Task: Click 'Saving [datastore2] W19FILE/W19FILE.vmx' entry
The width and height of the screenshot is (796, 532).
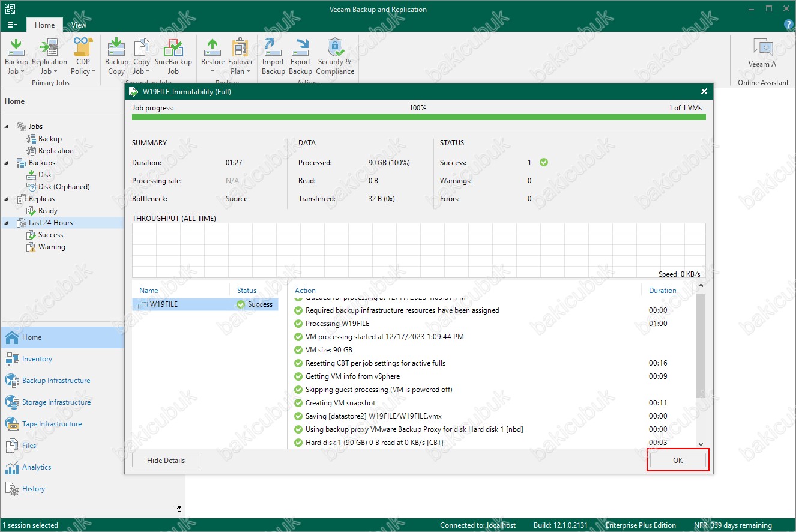Action: click(x=373, y=416)
